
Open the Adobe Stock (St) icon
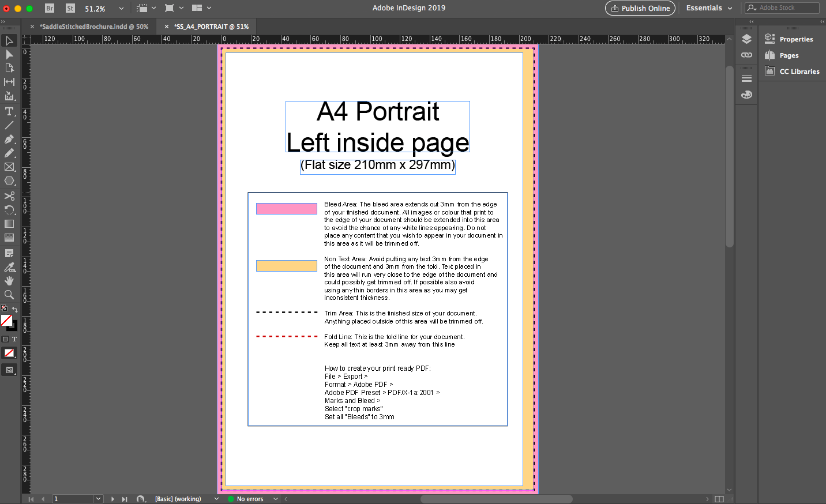[x=70, y=8]
